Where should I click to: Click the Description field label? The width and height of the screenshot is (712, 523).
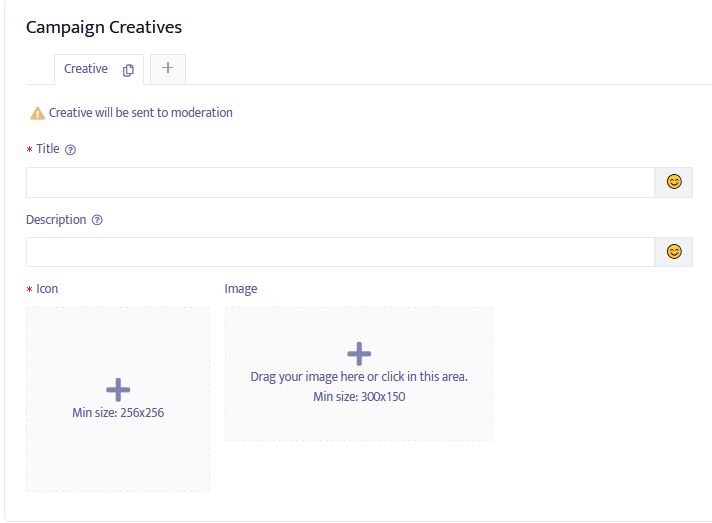(x=56, y=219)
